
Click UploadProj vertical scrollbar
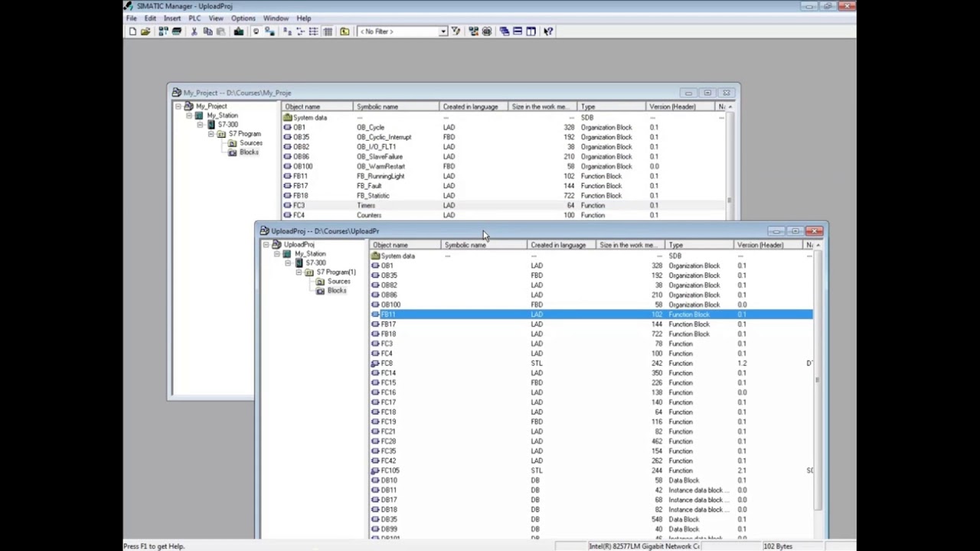click(x=817, y=379)
